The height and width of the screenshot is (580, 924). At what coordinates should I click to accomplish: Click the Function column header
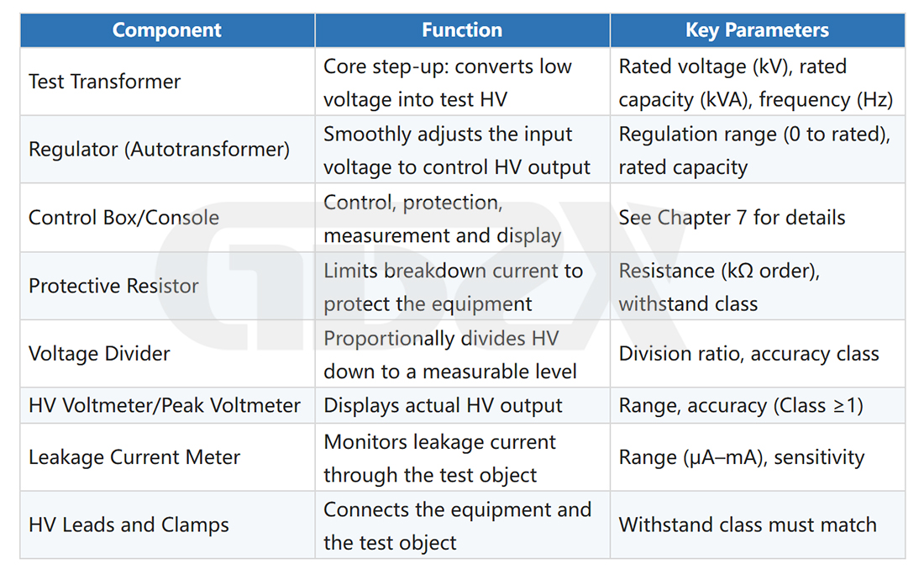click(x=463, y=30)
